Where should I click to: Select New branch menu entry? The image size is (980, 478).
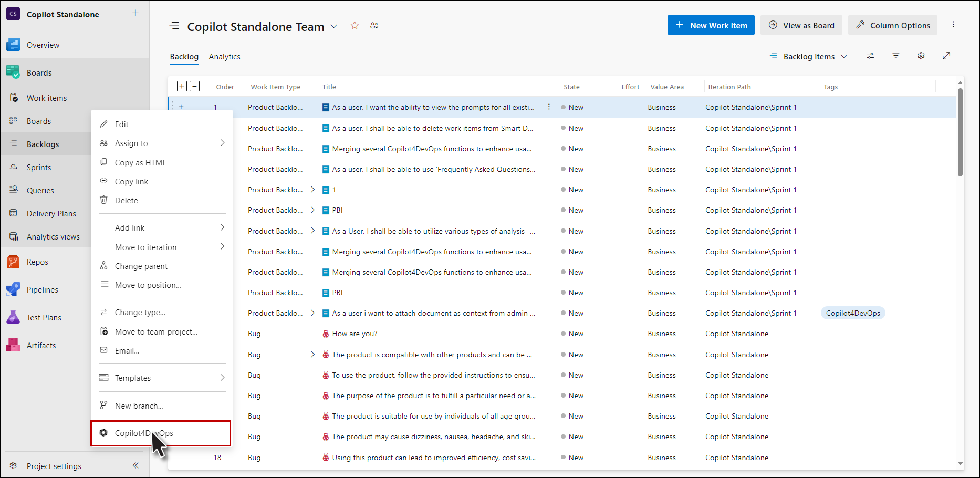(162, 406)
